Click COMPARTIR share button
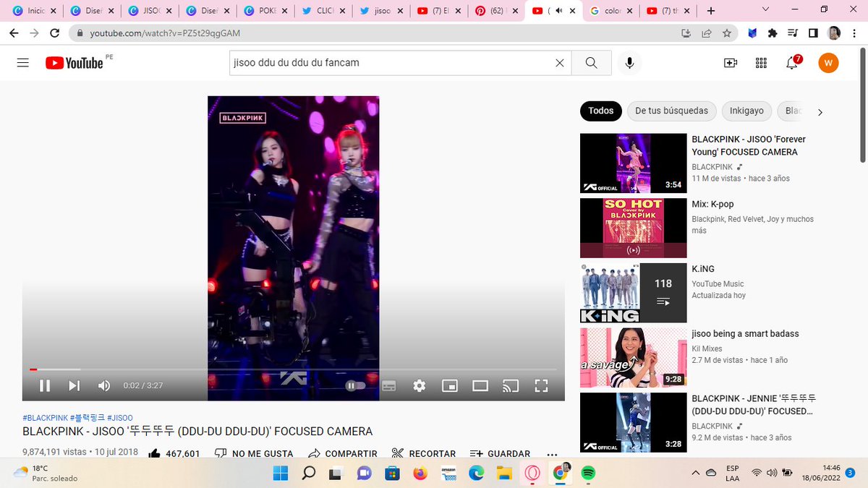The height and width of the screenshot is (488, 868). pos(343,453)
